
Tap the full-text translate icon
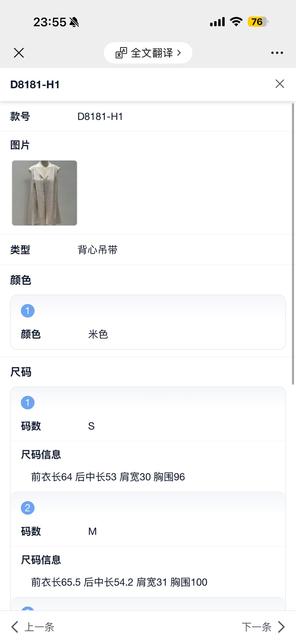[121, 53]
